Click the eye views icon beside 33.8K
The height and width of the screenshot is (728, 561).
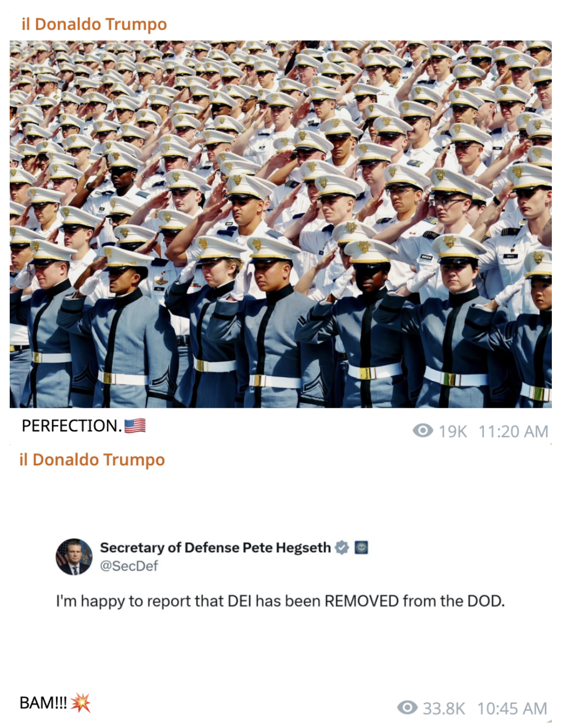click(407, 707)
